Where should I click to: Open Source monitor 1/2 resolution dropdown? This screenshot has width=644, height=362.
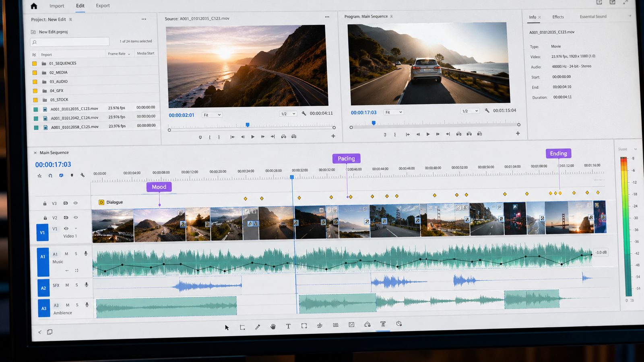(288, 114)
